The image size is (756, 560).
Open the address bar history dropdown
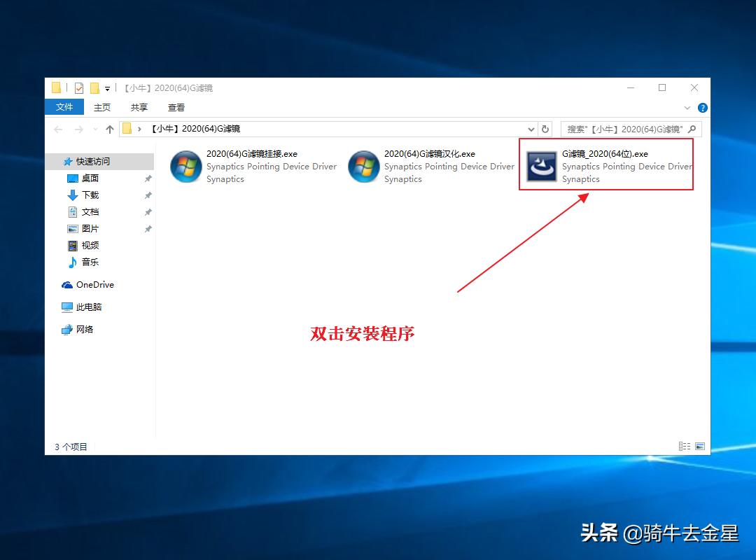coord(531,129)
